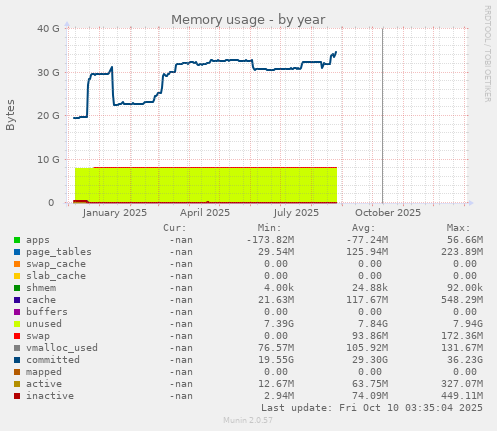Screen dimensions: 497x431
Task: Click the page_tables average value 125.94M
Action: [367, 252]
